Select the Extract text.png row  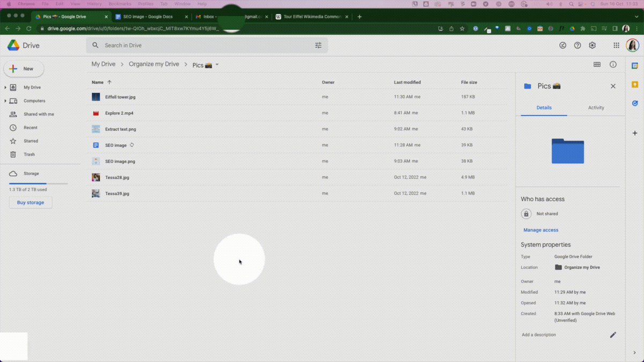click(x=298, y=129)
